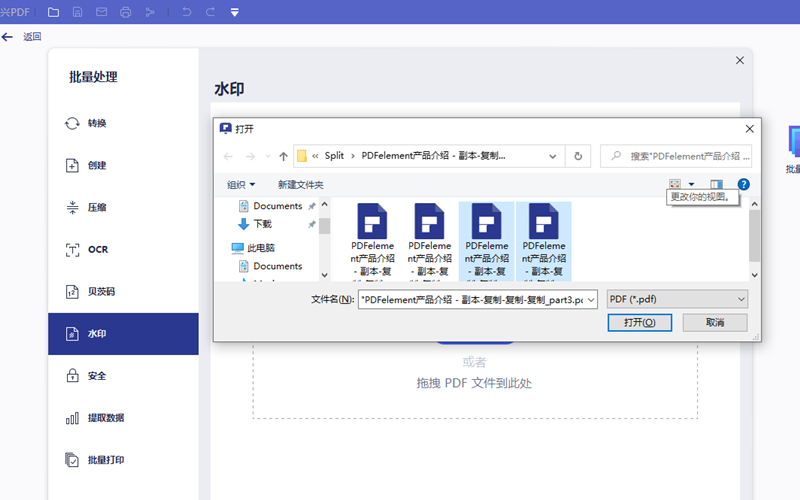Open the change view options dropdown arrow

[691, 185]
